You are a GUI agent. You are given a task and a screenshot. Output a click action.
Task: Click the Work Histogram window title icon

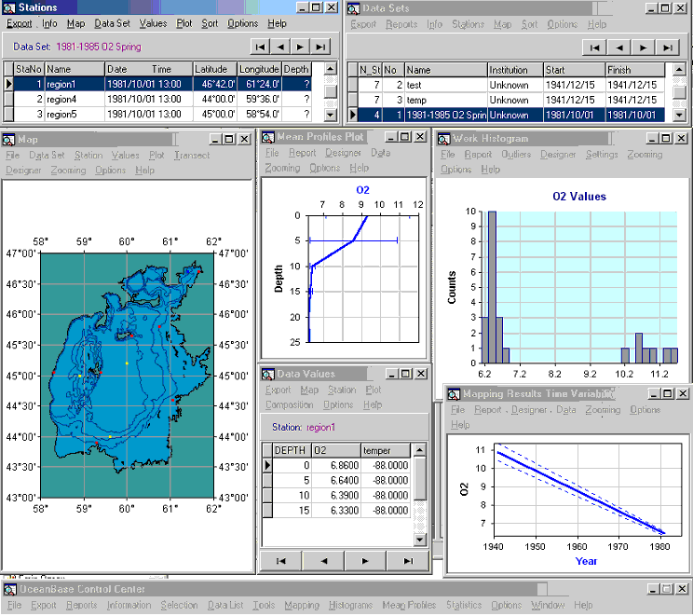(x=443, y=139)
